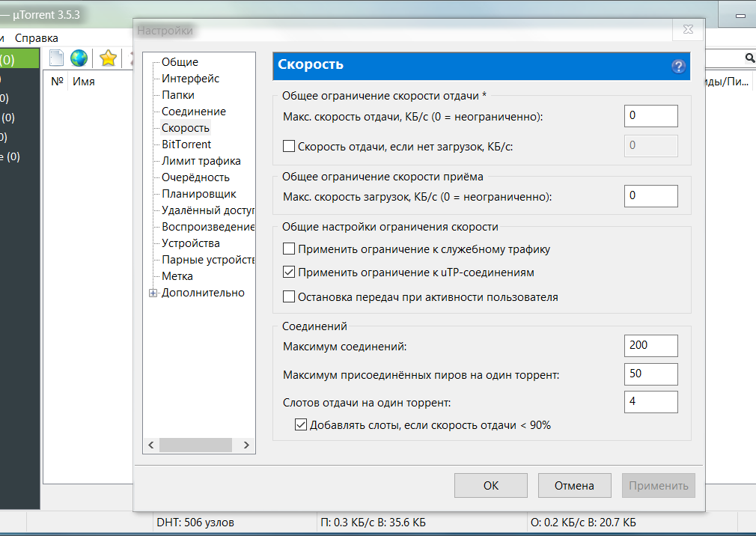756x536 pixels.
Task: Click the Максимум соединений input field
Action: coord(651,346)
